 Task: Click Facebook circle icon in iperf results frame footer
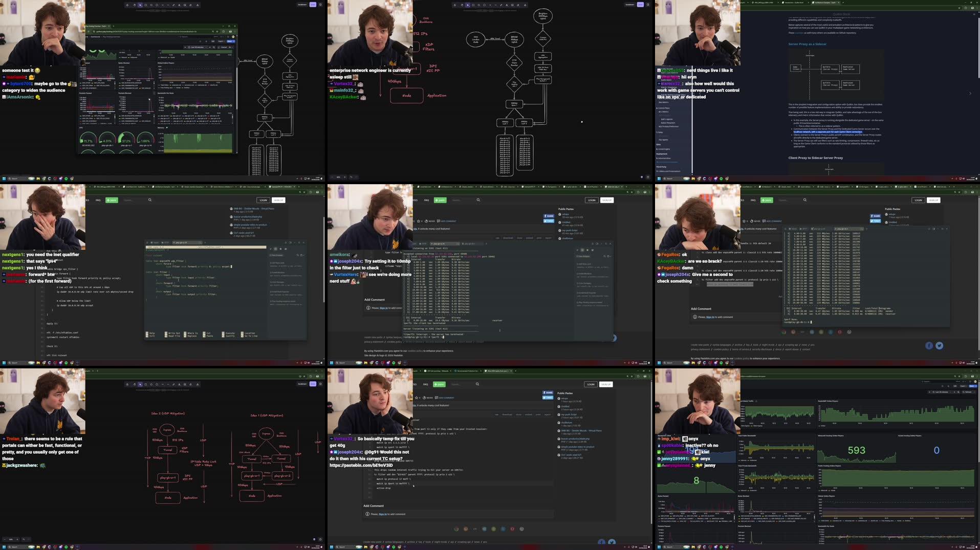click(x=929, y=346)
